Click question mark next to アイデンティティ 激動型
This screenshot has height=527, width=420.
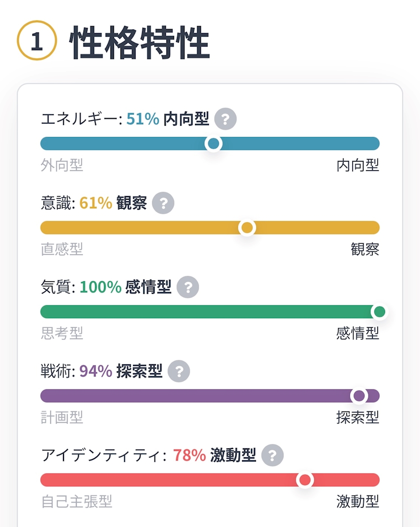(x=272, y=456)
